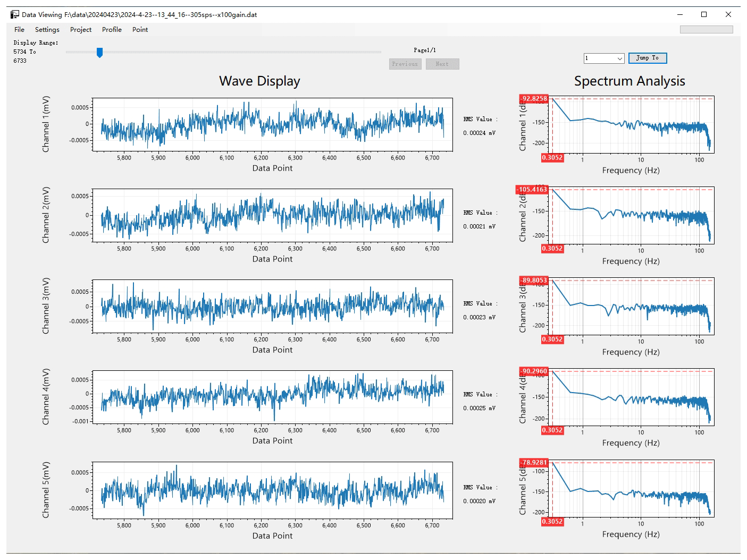This screenshot has height=560, width=747.
Task: Open the Profile menu
Action: coord(112,30)
